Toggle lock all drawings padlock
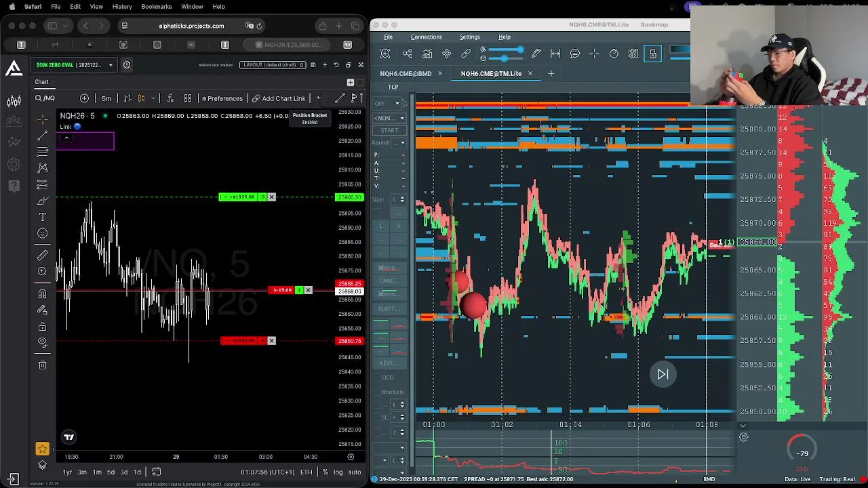The height and width of the screenshot is (488, 868). (42, 326)
